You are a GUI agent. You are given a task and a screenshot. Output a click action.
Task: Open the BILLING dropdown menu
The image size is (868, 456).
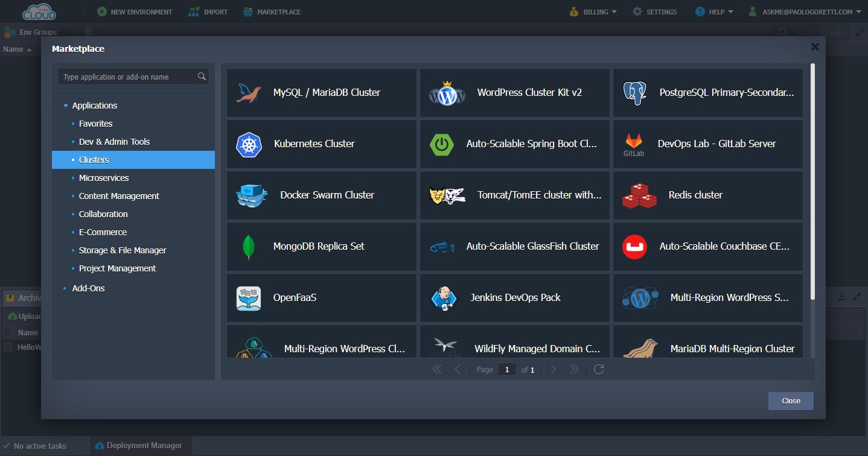pos(593,11)
